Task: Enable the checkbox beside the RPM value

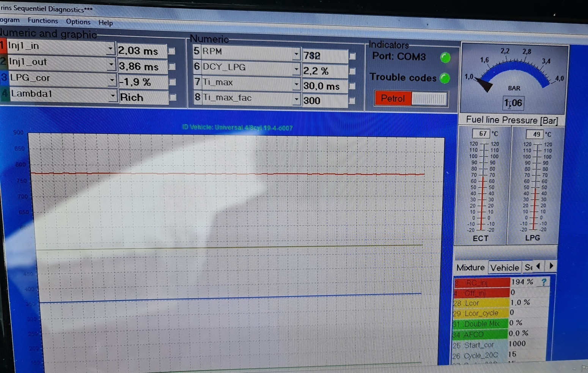Action: click(x=352, y=56)
